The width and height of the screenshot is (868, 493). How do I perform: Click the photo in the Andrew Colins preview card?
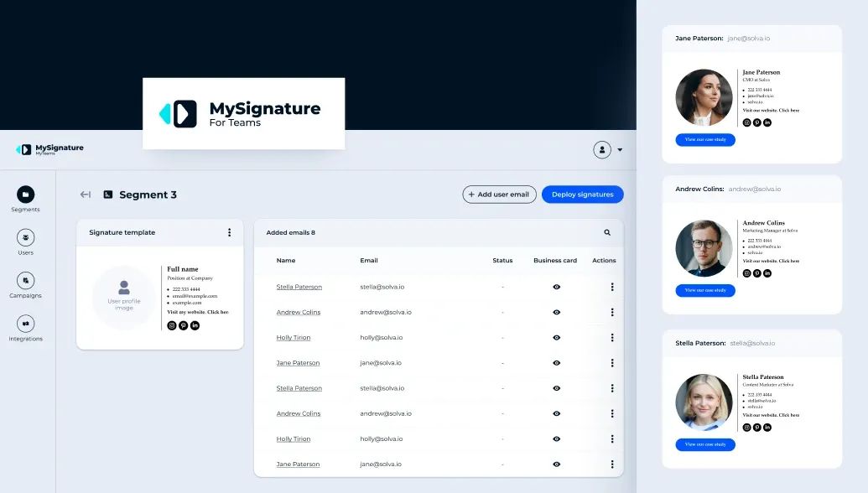click(x=704, y=248)
